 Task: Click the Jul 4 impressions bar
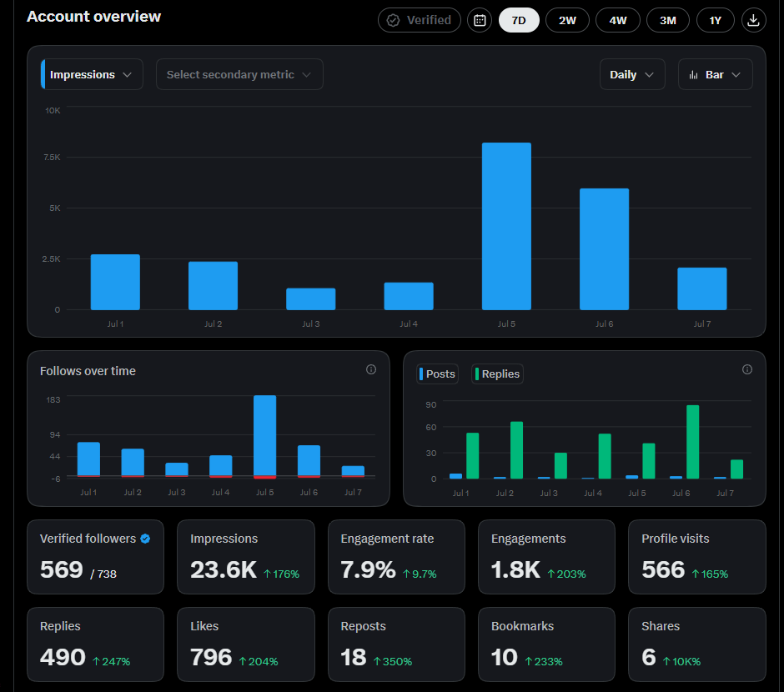(x=409, y=296)
